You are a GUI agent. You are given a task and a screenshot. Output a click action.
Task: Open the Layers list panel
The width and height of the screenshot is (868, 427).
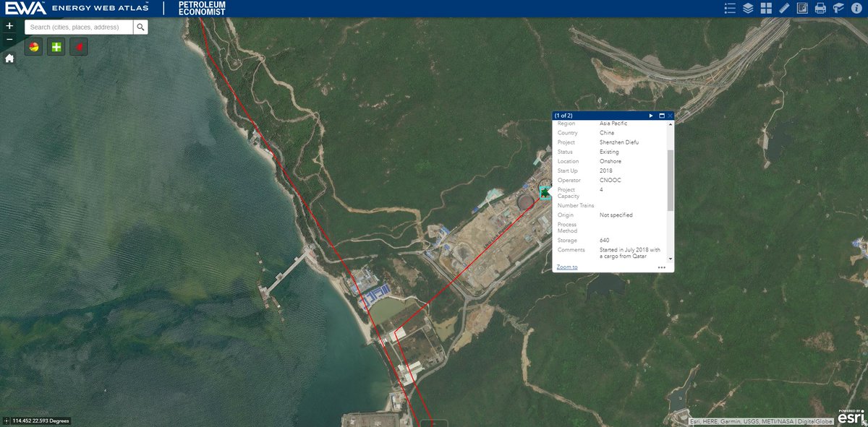pos(747,8)
